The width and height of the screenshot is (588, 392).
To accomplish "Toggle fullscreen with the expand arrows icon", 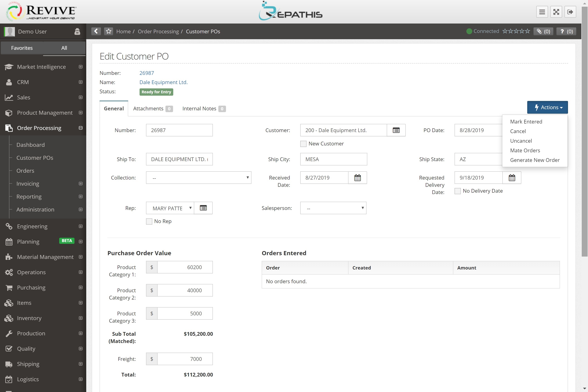I will pos(556,12).
